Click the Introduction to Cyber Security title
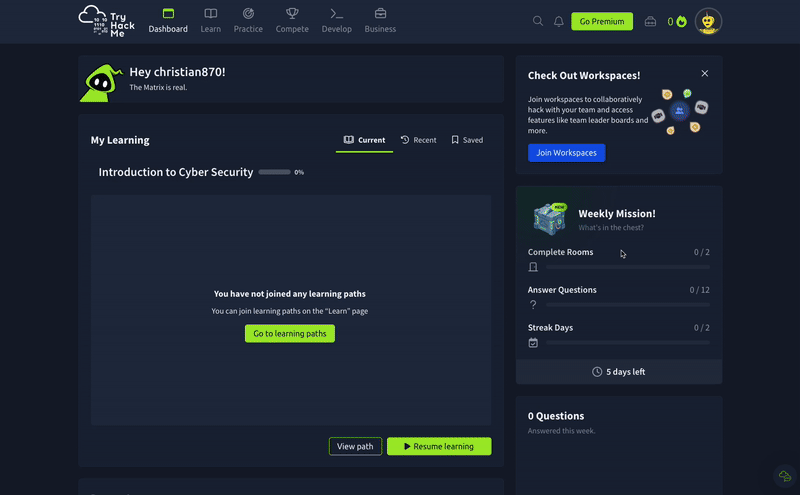The height and width of the screenshot is (495, 800). [x=176, y=172]
